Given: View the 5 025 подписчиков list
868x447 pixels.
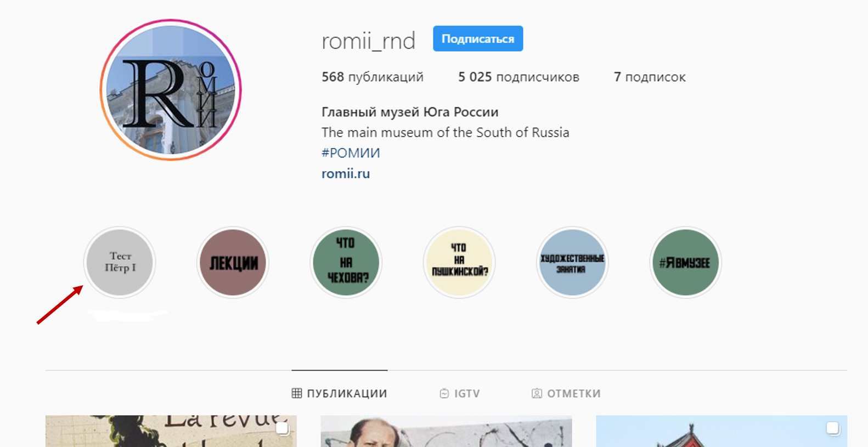Looking at the screenshot, I should click(x=518, y=77).
